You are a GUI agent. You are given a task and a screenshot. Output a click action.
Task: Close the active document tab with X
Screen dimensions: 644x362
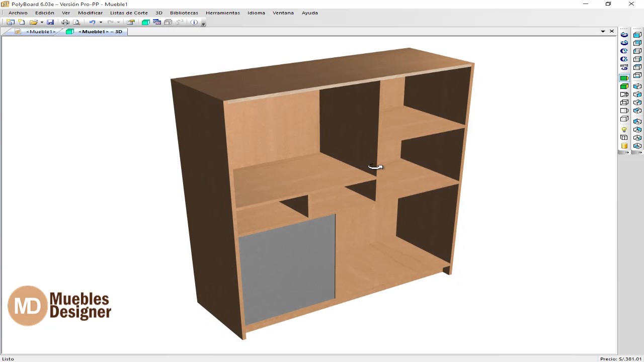click(x=612, y=31)
